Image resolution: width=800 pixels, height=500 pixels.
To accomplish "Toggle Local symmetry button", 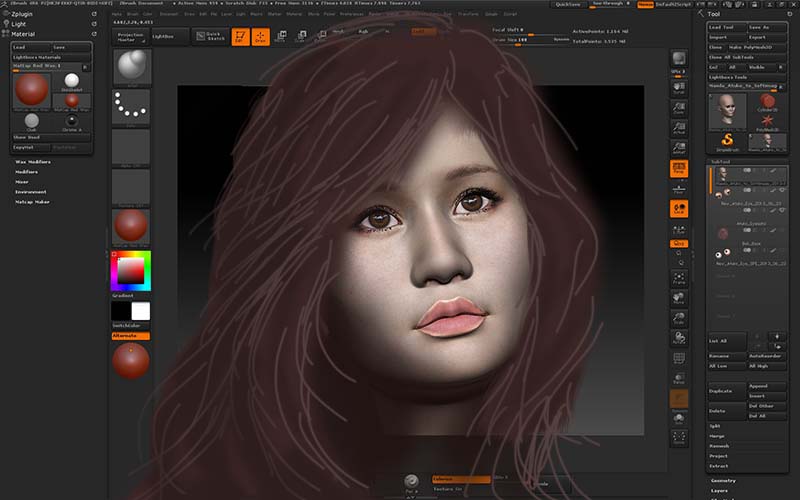I will tap(680, 208).
